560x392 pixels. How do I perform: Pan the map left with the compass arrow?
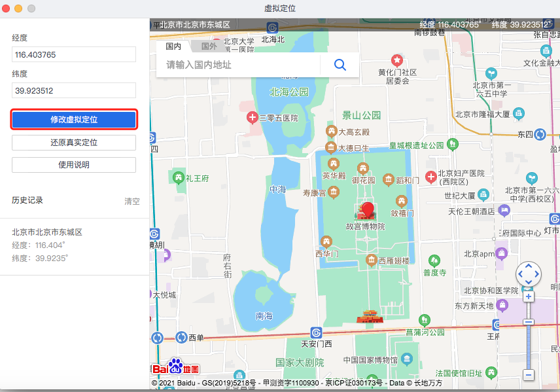[x=520, y=274]
